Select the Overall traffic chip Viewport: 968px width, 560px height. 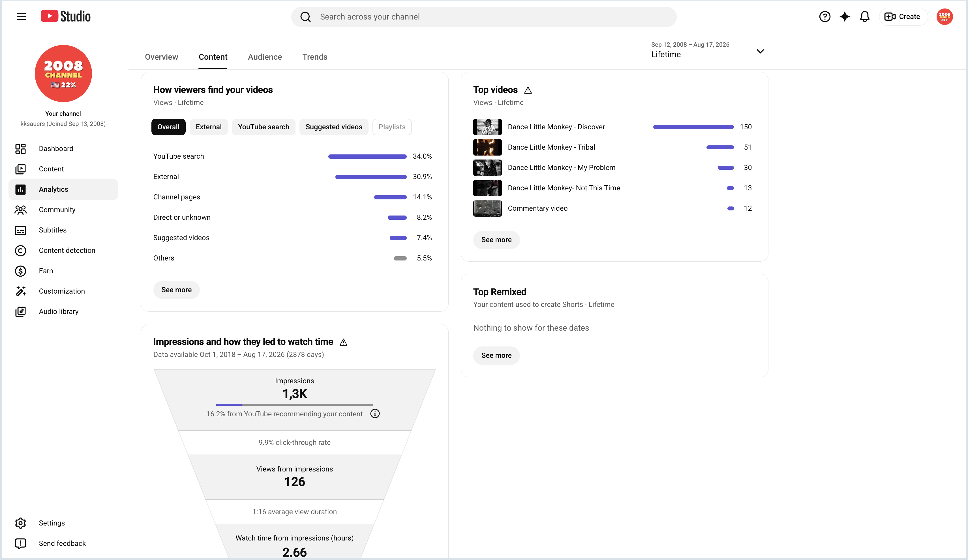pyautogui.click(x=168, y=127)
